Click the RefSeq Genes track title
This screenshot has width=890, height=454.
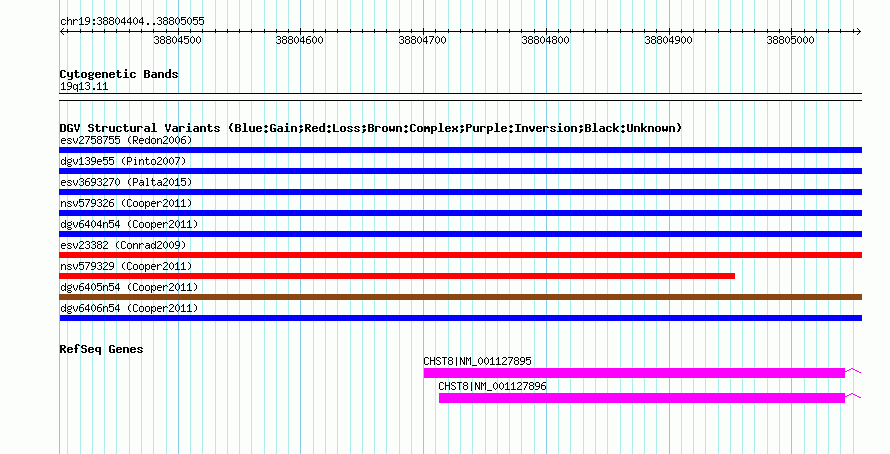101,350
